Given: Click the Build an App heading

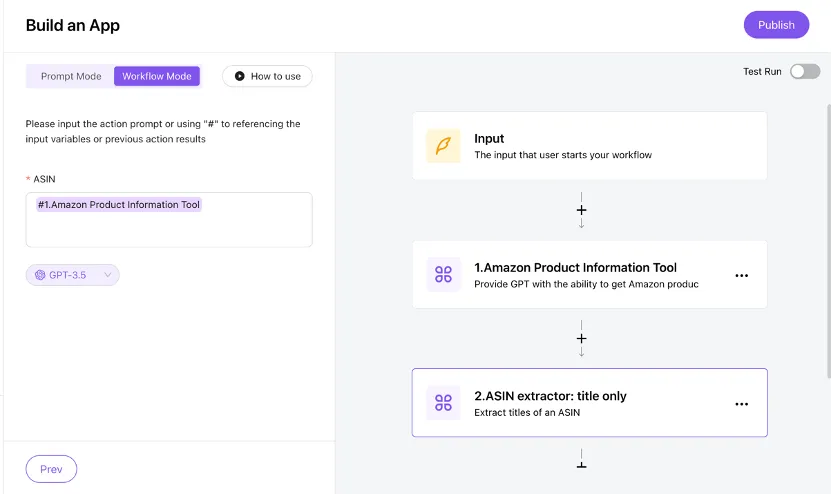Looking at the screenshot, I should [x=73, y=25].
